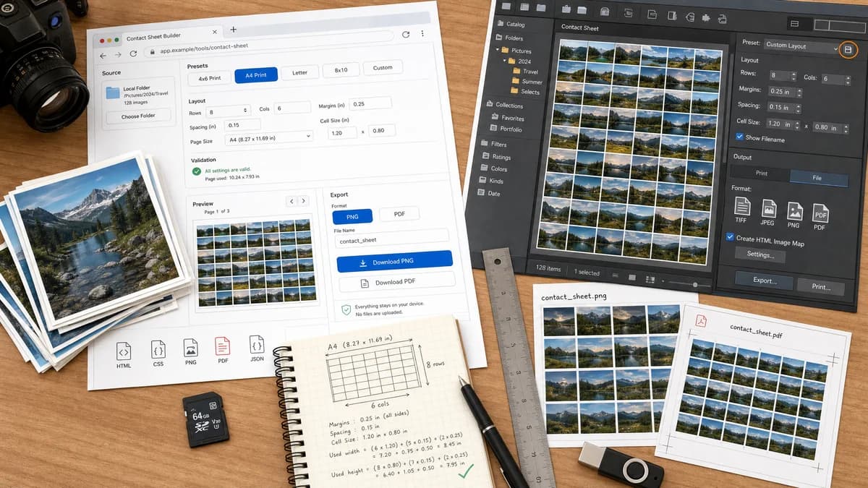868x488 pixels.
Task: Click the File Name contact_sheet field
Action: (391, 238)
